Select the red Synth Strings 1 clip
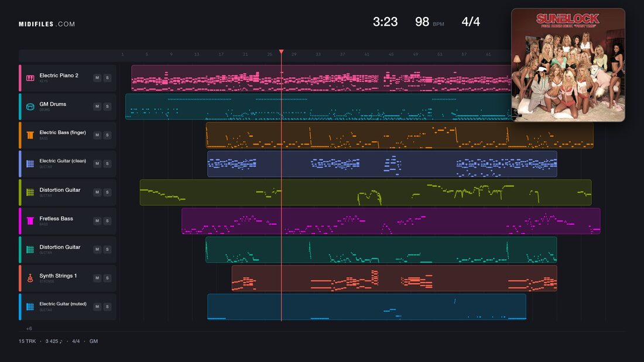The image size is (644, 362). coord(394,278)
